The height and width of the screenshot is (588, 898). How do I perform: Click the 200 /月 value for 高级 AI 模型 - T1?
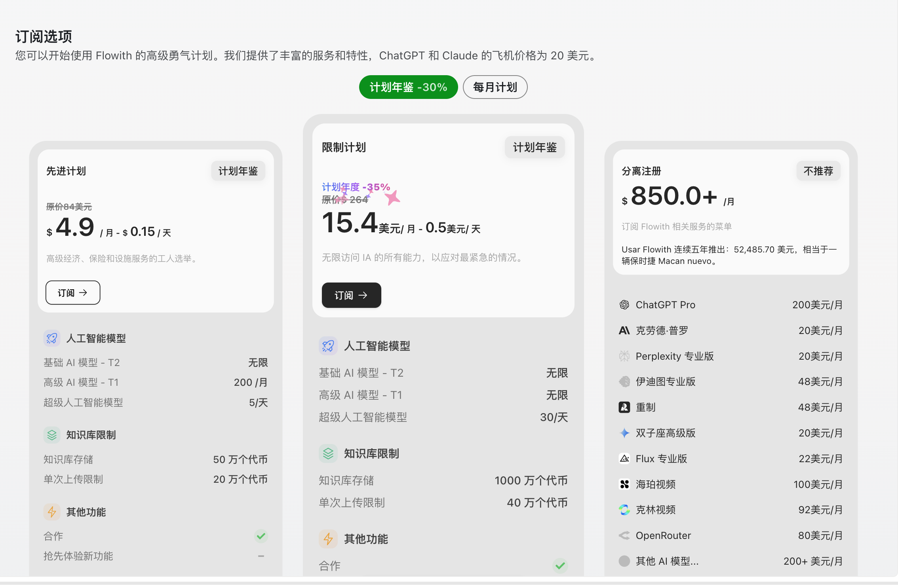251,382
